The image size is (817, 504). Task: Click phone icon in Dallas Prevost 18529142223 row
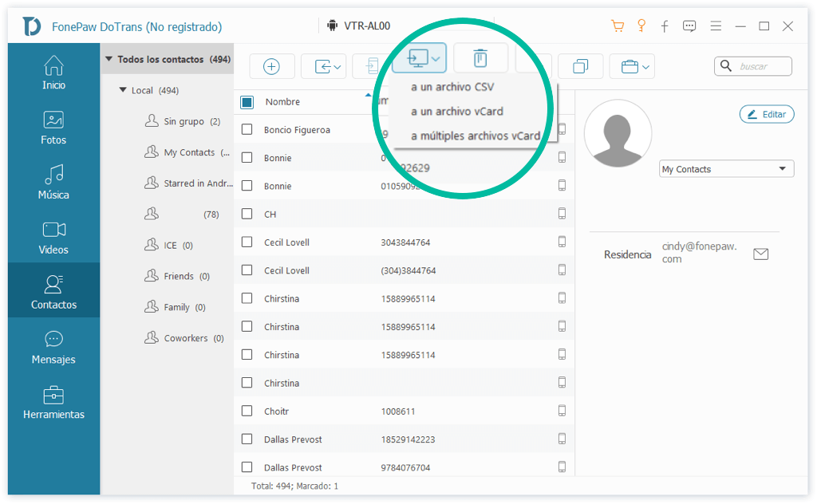[562, 439]
